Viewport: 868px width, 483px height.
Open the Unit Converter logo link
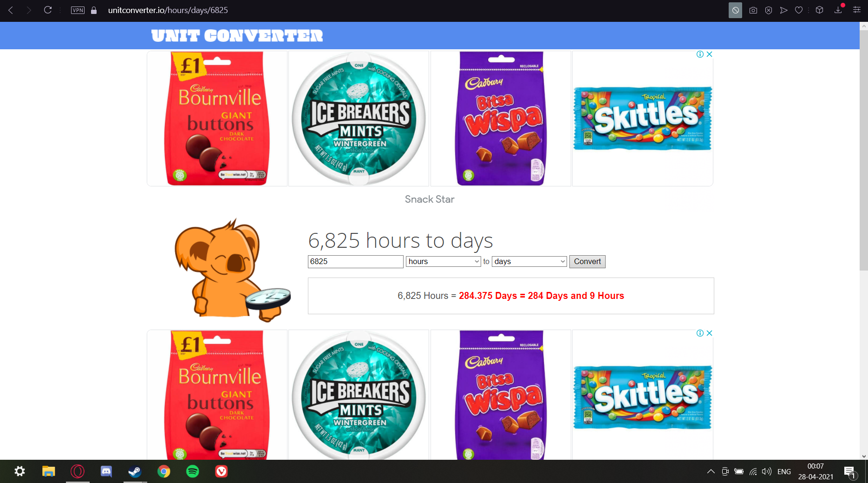point(237,36)
